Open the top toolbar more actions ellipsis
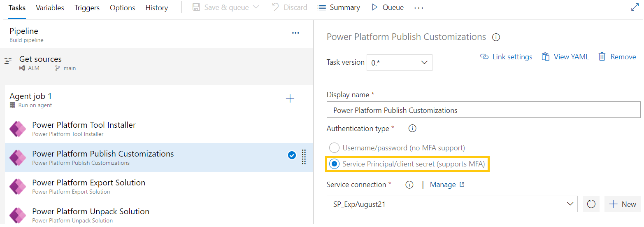Screen dimensions: 644x227 click(418, 8)
